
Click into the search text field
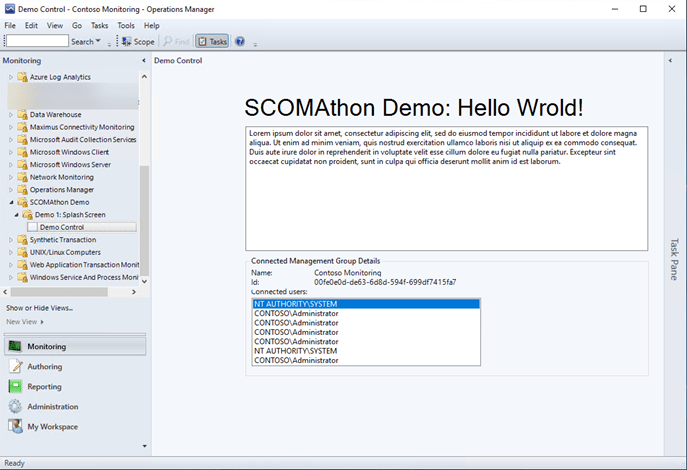pyautogui.click(x=36, y=42)
